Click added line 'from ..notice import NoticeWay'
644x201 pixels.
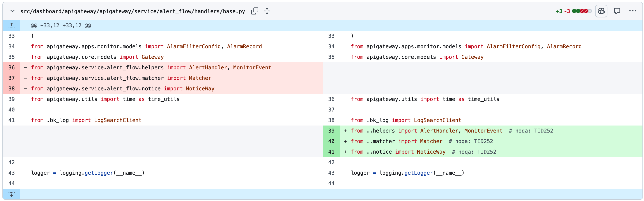(423, 152)
